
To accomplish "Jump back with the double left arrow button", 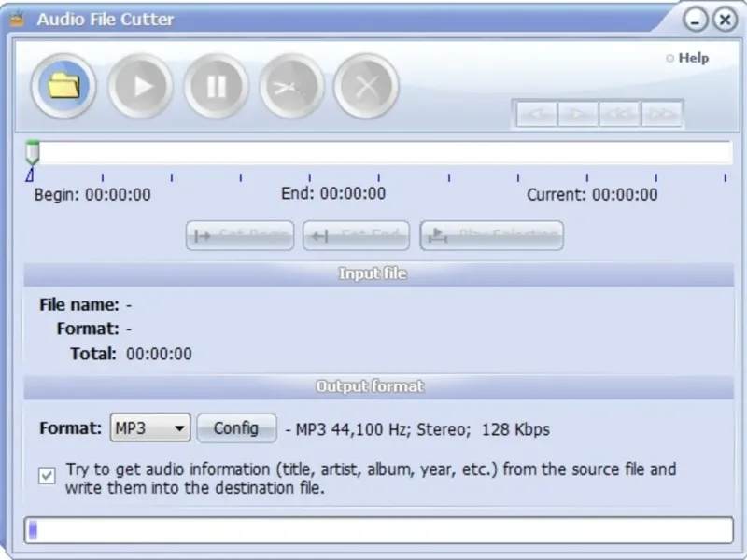I will [x=619, y=114].
